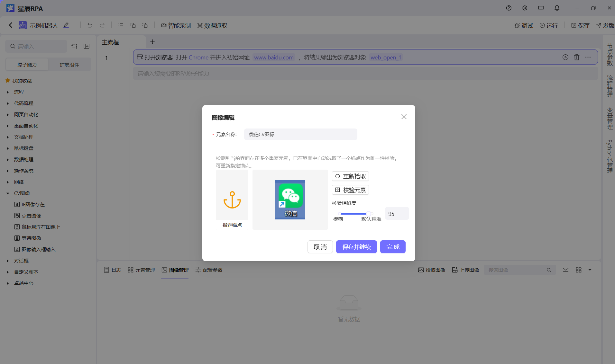This screenshot has width=615, height=364.
Task: Open the 元素管理 tab
Action: 141,270
